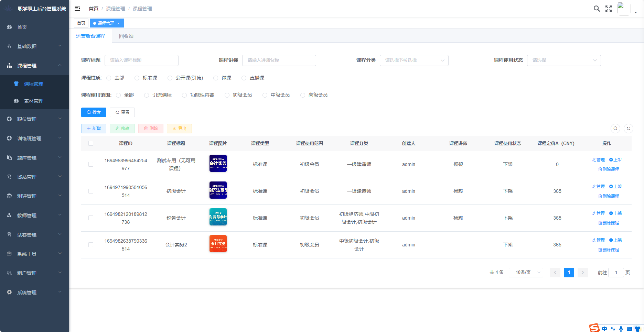This screenshot has width=644, height=332.
Task: Click the 测评管理 sidebar icon
Action: (9, 196)
